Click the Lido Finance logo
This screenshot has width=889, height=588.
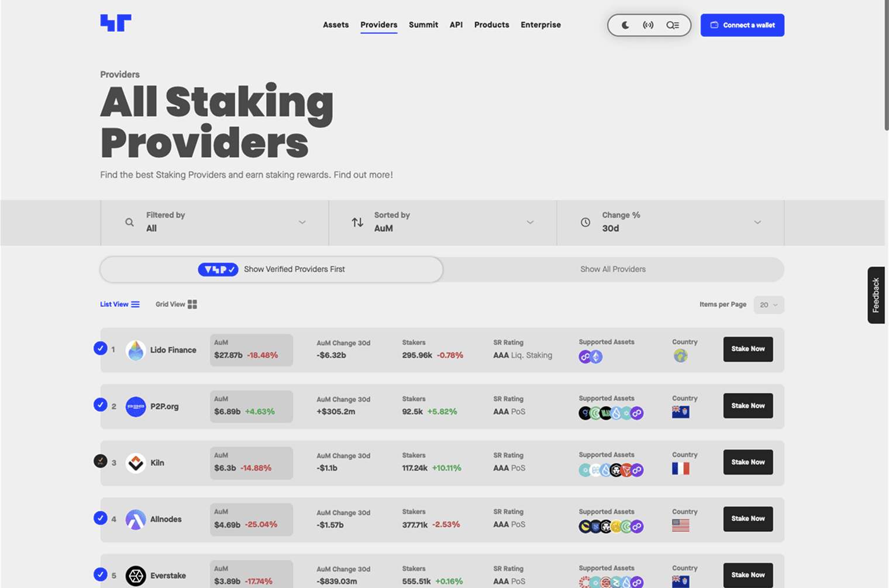tap(136, 350)
